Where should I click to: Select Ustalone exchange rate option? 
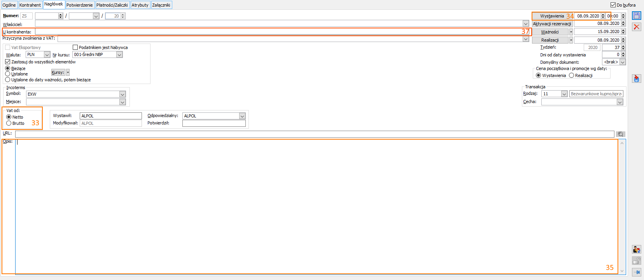tap(8, 74)
